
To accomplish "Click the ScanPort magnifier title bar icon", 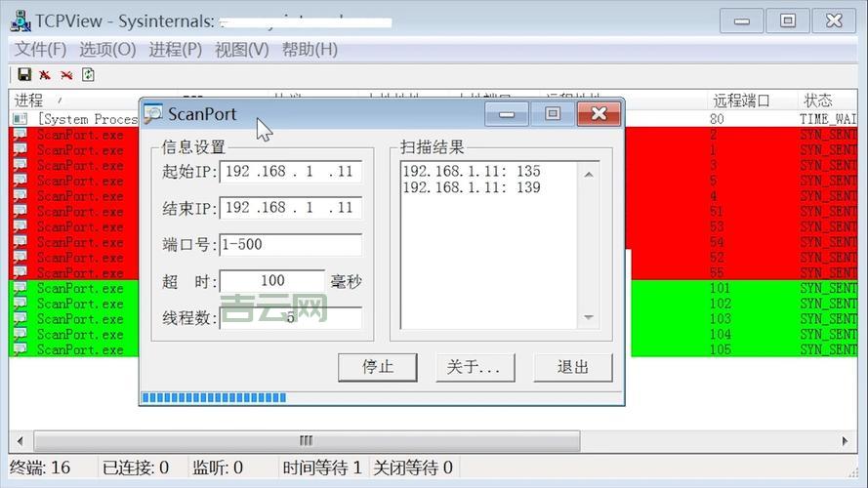I will (x=153, y=114).
